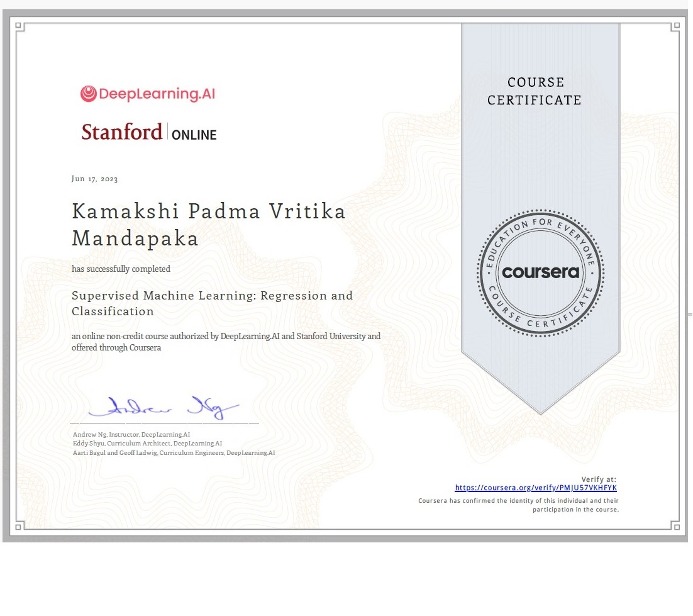Click the bottom-left corner ornament square
The height and width of the screenshot is (616, 693).
point(19,525)
